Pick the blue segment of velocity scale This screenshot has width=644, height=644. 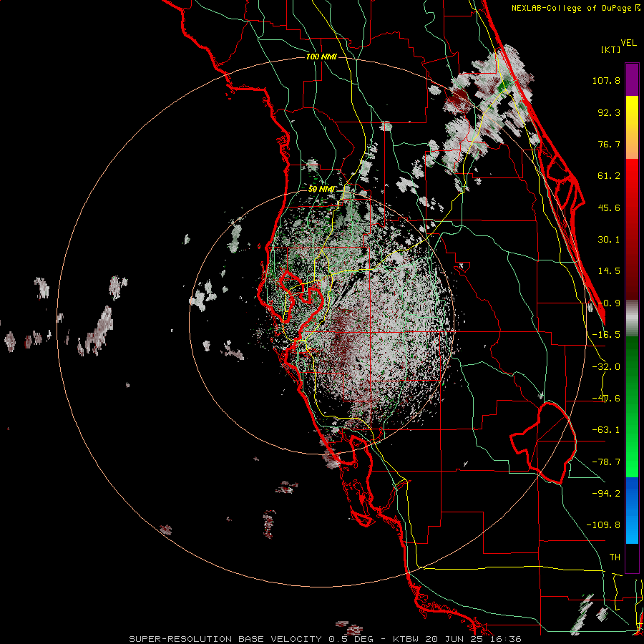pos(632,510)
